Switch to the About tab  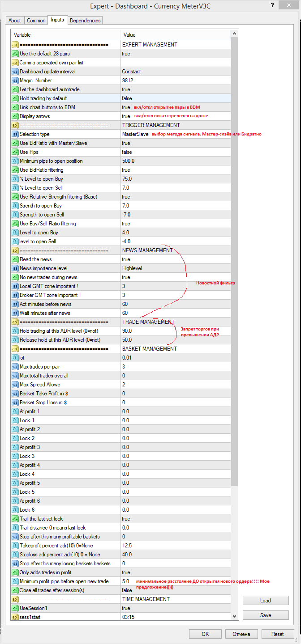pos(15,21)
